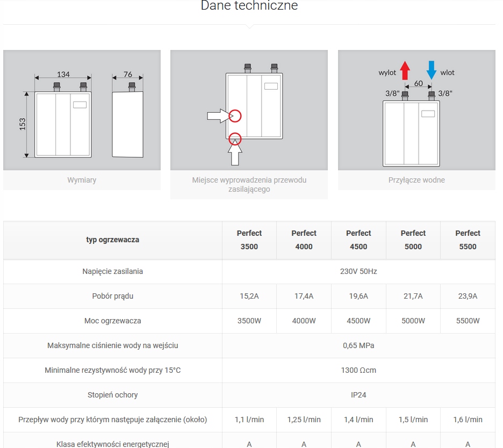Click the '230V 50Hz' value
This screenshot has width=503, height=448.
click(x=358, y=271)
